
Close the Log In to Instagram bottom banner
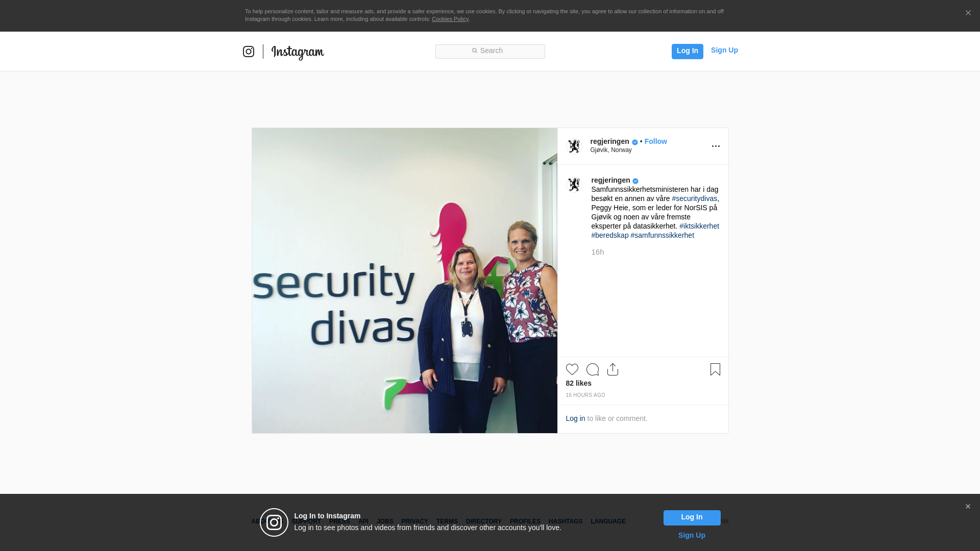[968, 507]
